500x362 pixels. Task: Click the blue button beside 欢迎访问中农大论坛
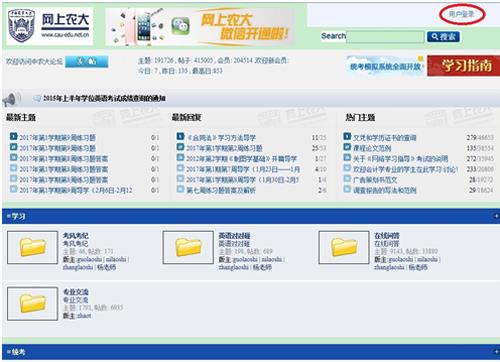[87, 62]
